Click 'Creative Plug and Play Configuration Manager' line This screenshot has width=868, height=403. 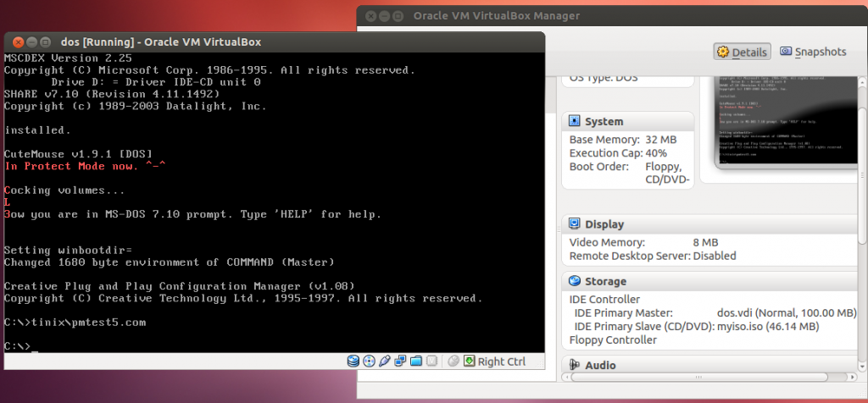pyautogui.click(x=180, y=286)
